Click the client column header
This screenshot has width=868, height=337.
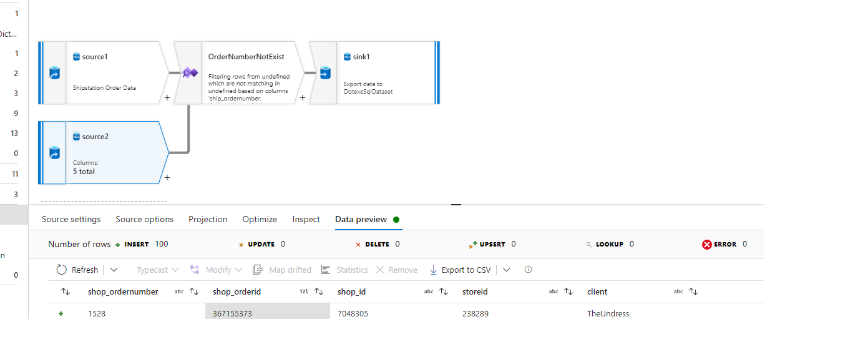pos(597,291)
